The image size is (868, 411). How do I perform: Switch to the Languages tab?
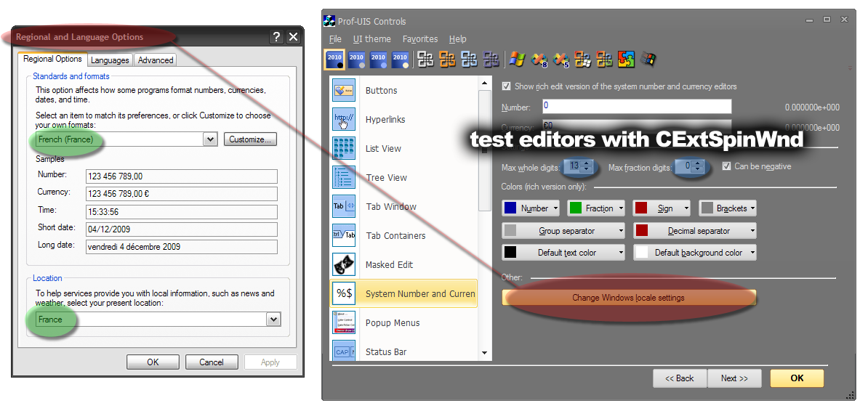pyautogui.click(x=110, y=60)
